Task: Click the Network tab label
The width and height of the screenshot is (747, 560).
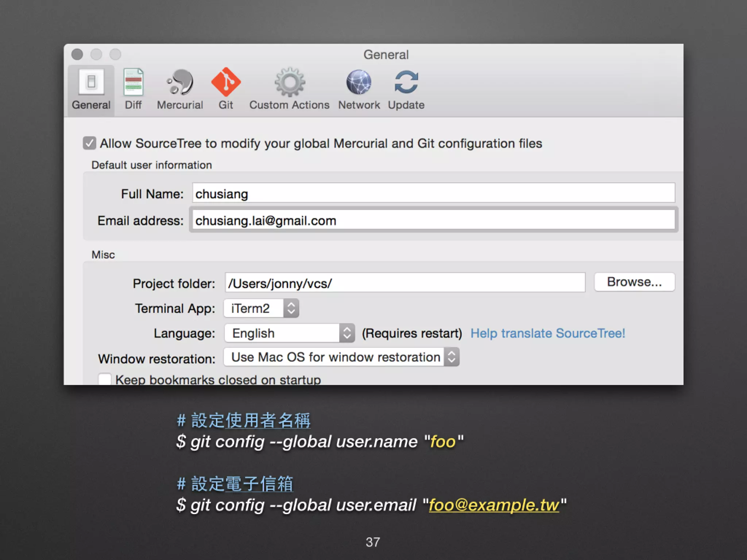Action: click(359, 105)
